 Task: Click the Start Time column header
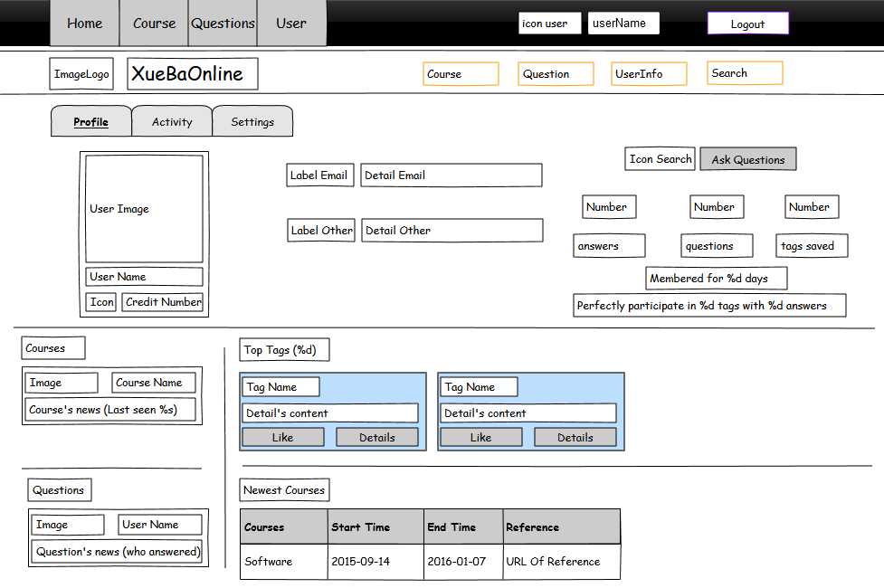(x=374, y=526)
